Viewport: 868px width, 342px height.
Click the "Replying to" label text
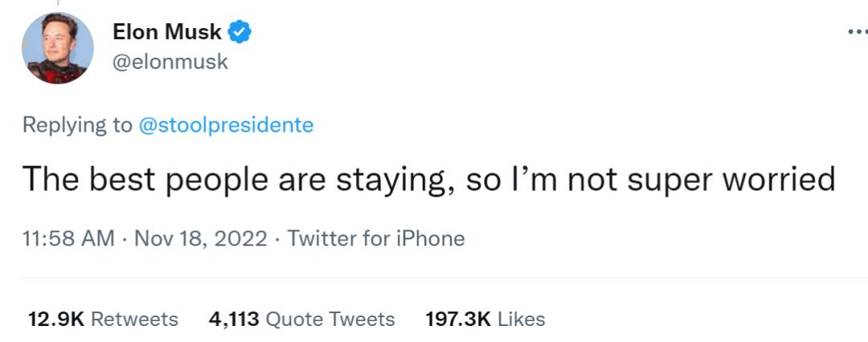[77, 125]
